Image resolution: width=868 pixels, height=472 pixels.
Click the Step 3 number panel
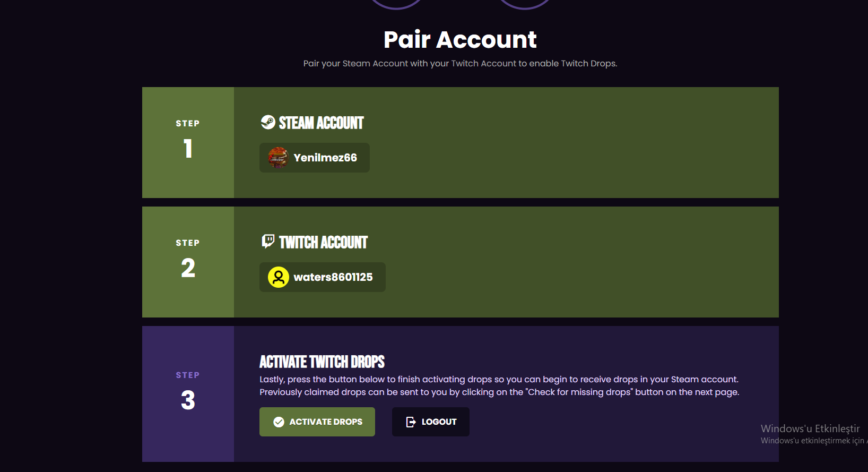188,394
